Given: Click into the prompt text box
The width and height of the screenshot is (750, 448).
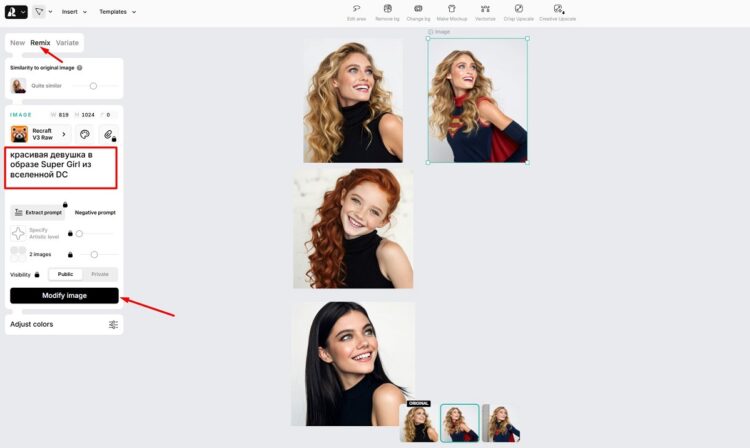Looking at the screenshot, I should tap(61, 168).
